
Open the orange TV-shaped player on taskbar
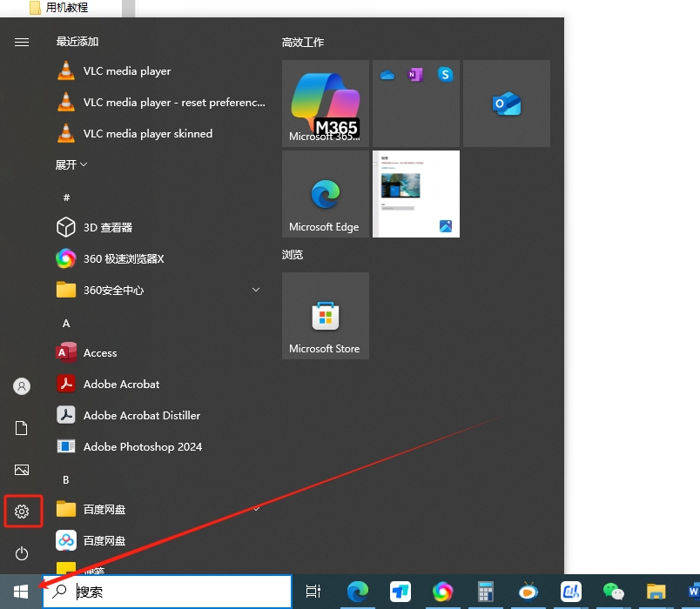pyautogui.click(x=528, y=592)
